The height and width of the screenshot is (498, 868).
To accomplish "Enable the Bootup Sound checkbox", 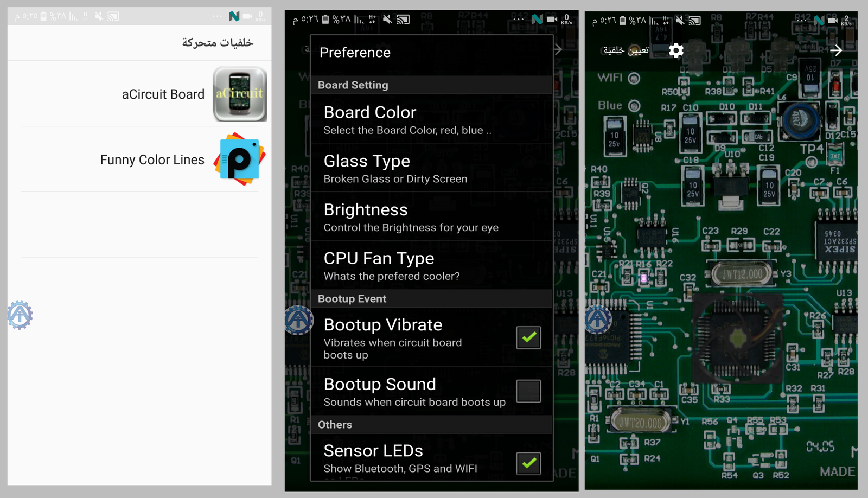I will tap(528, 391).
